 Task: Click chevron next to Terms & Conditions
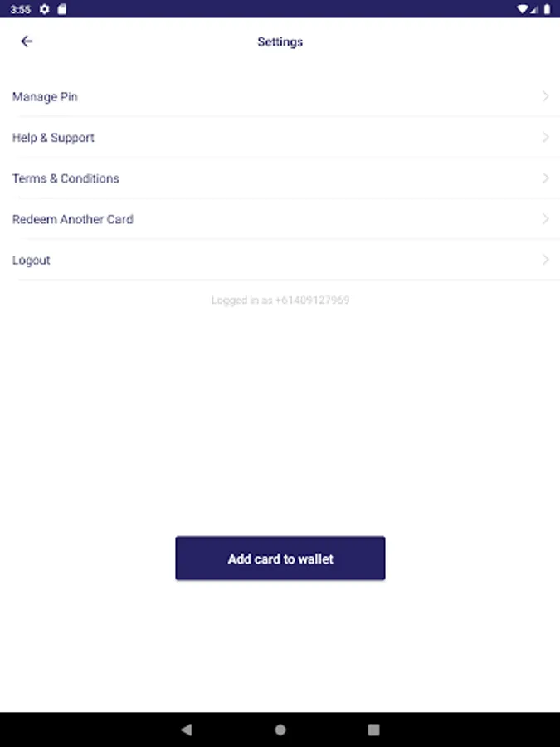point(545,178)
